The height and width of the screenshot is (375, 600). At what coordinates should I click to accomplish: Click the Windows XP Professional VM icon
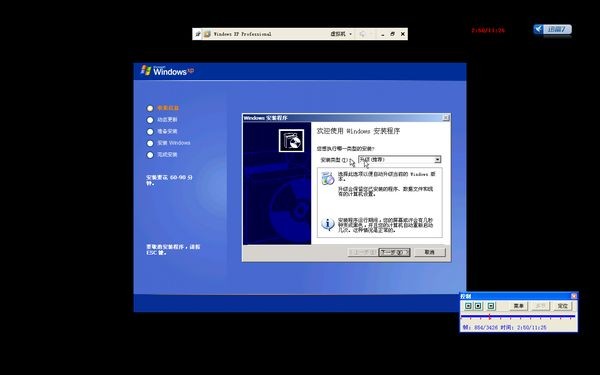207,34
